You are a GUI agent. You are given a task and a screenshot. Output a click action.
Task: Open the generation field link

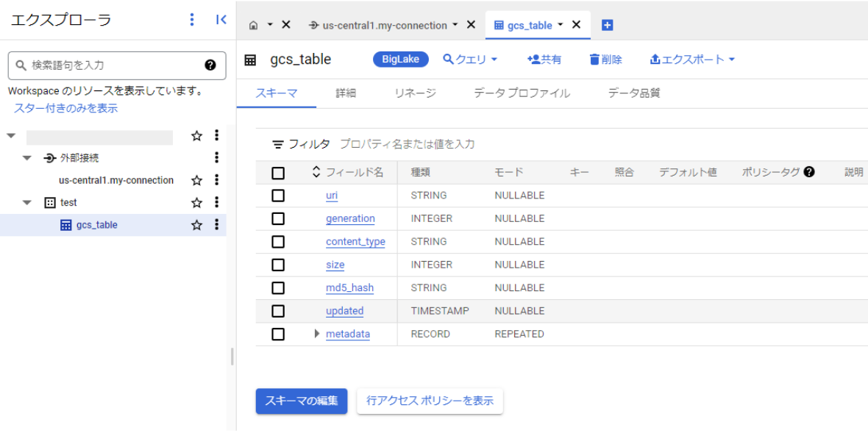[x=350, y=219]
